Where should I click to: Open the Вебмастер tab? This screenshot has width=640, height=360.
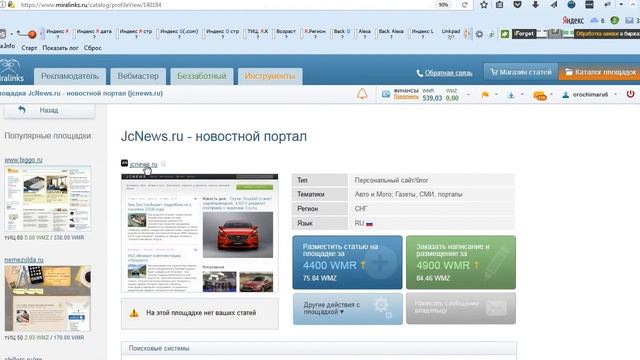pos(138,76)
